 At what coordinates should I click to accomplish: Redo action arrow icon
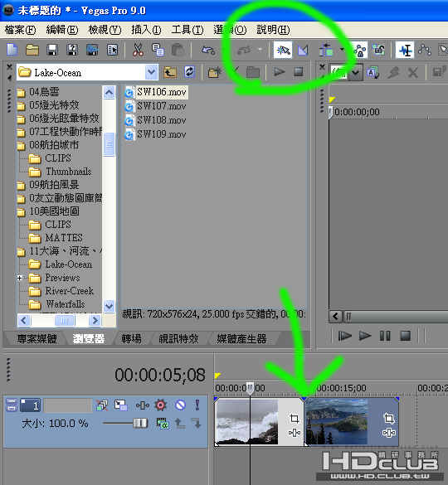click(x=244, y=50)
